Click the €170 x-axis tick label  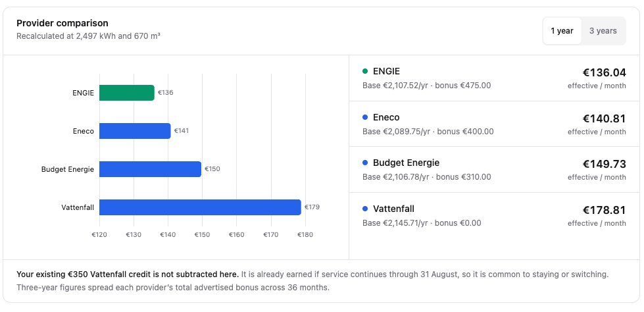(270, 235)
